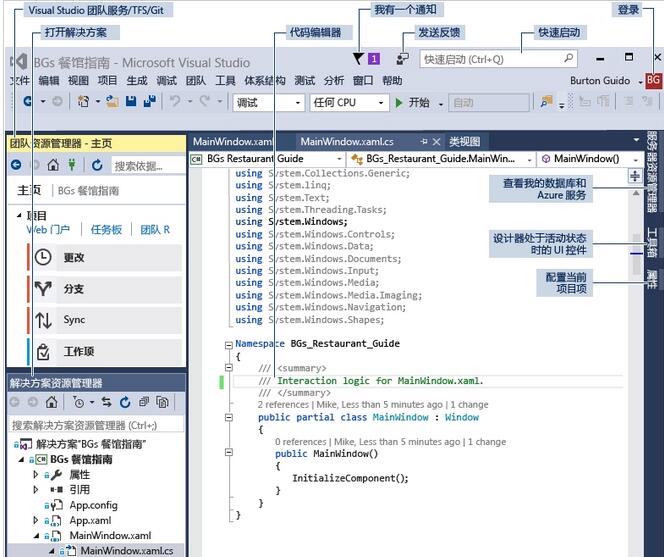Open the 分析 menu
664x557 pixels.
click(334, 80)
